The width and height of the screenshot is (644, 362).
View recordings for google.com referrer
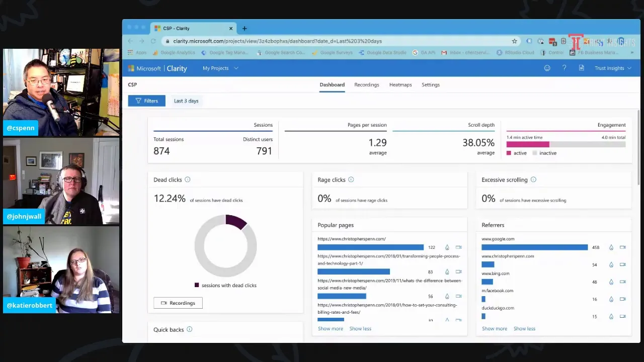point(622,247)
